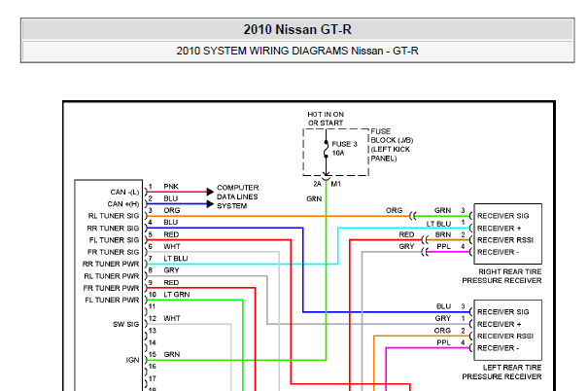Click the 'CAN +(H)' pin label
The image size is (588, 391).
(123, 204)
